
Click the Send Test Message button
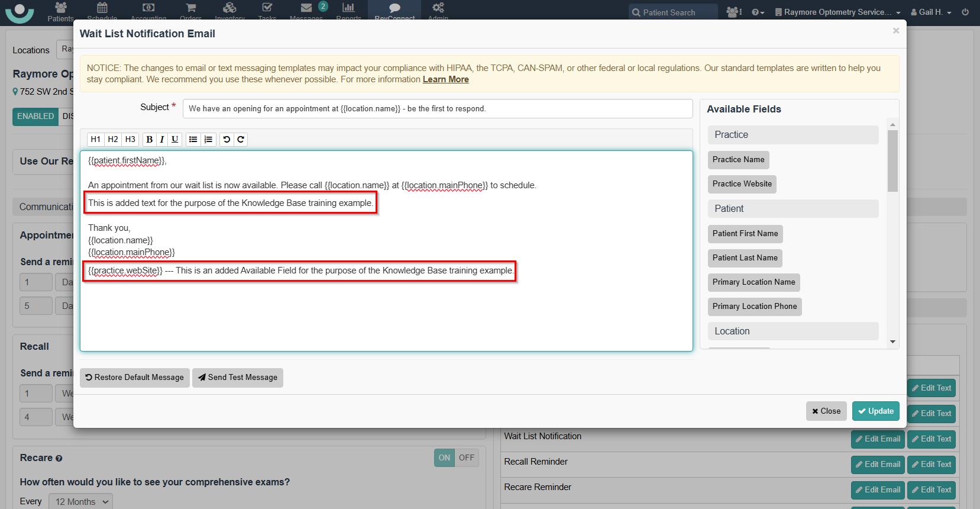point(238,378)
